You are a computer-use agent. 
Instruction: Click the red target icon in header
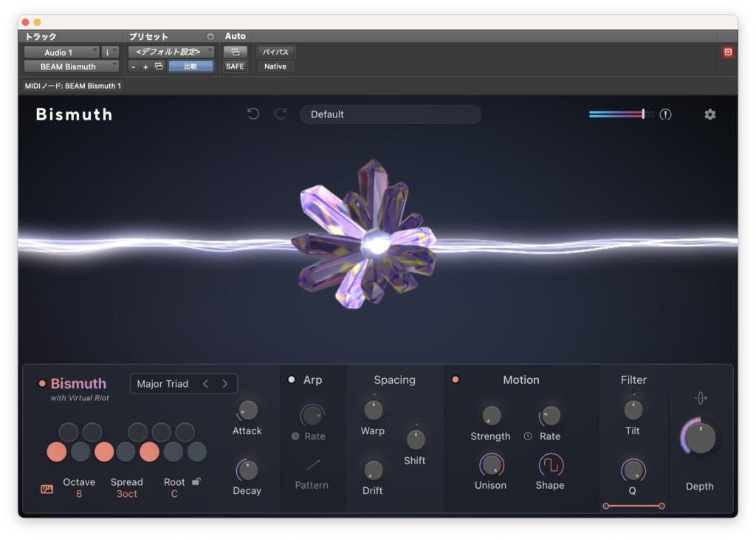(x=728, y=52)
